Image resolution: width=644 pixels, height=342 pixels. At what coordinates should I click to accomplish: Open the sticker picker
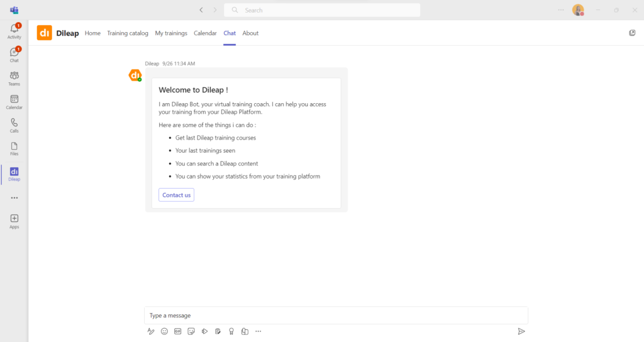191,331
